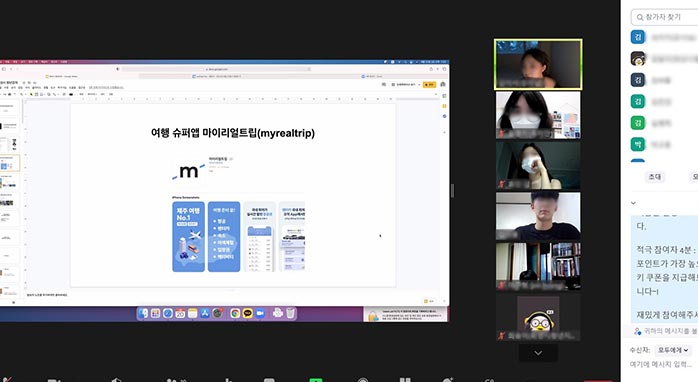698x382 pixels.
Task: Click the myrealtrip 'm' logo on the slide
Action: point(189,171)
